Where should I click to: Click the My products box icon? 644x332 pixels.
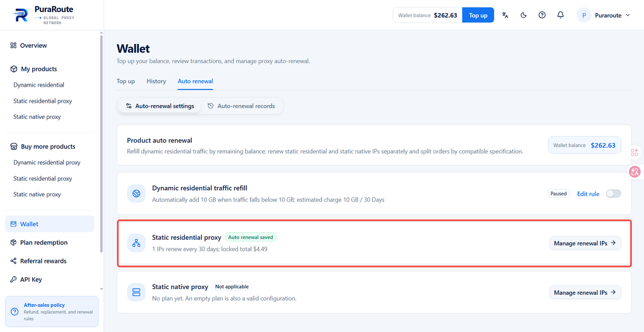[14, 69]
